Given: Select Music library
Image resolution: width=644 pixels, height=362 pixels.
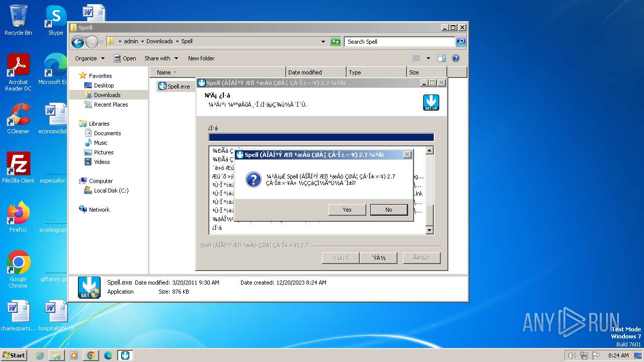Looking at the screenshot, I should tap(101, 143).
